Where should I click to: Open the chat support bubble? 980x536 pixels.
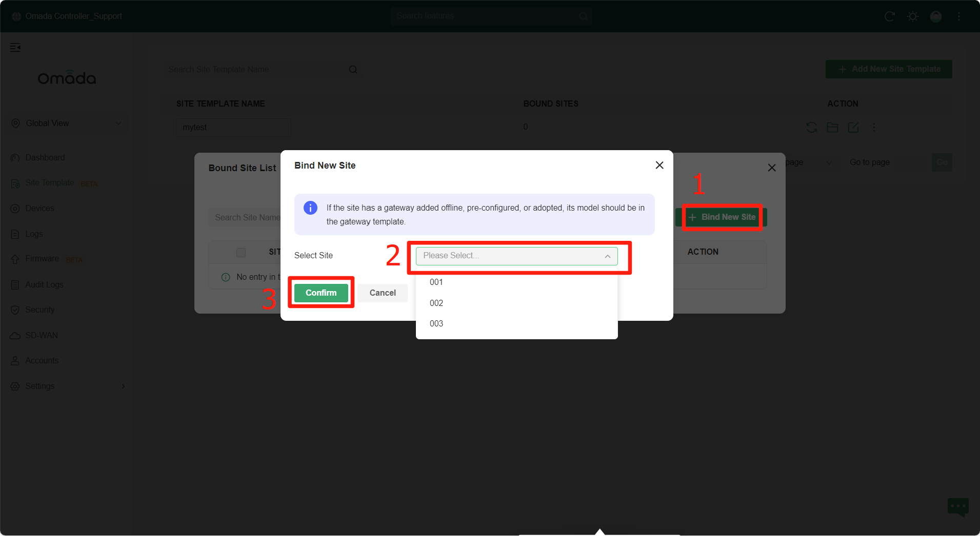point(958,507)
